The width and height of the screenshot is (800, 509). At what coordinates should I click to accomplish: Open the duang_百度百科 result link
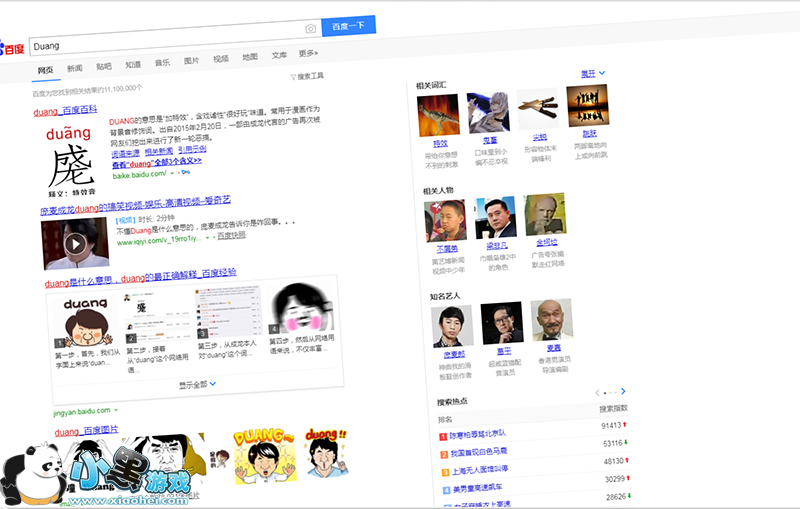(x=65, y=111)
